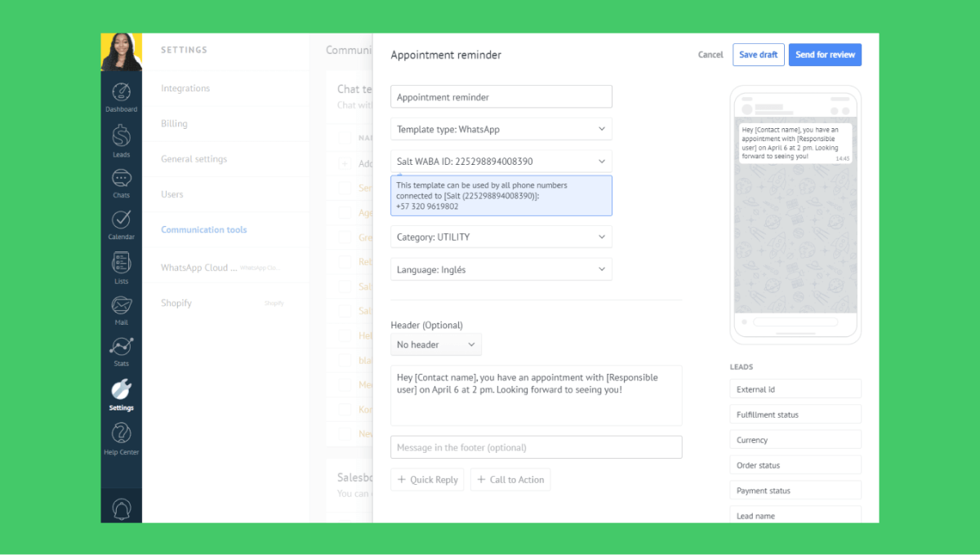Click the WhatsApp phone preview
The height and width of the screenshot is (555, 980).
tap(795, 215)
